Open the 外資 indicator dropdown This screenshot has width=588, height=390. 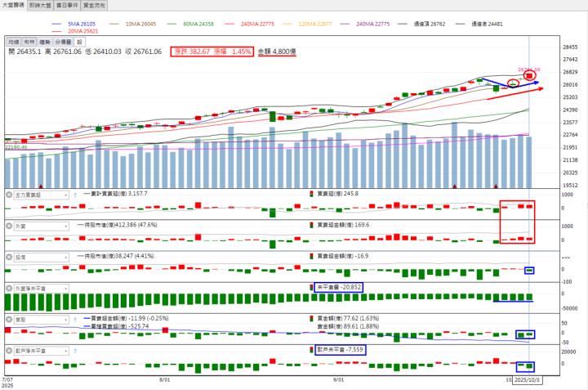click(x=65, y=225)
